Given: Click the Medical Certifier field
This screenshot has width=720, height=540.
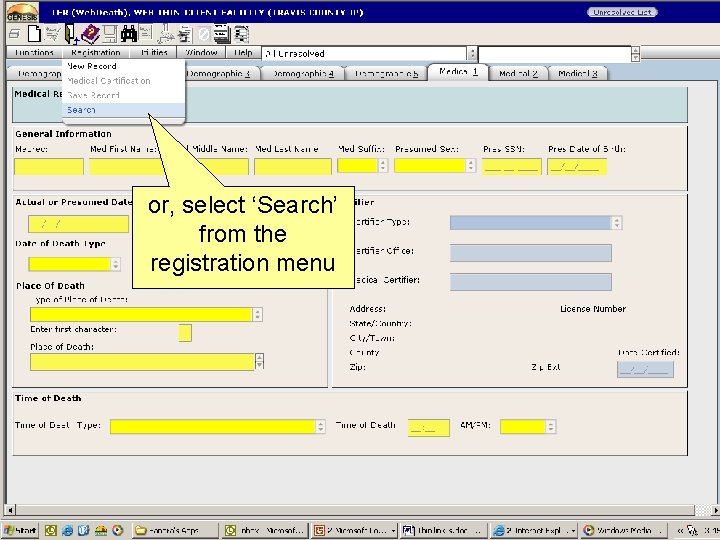Looking at the screenshot, I should [531, 282].
